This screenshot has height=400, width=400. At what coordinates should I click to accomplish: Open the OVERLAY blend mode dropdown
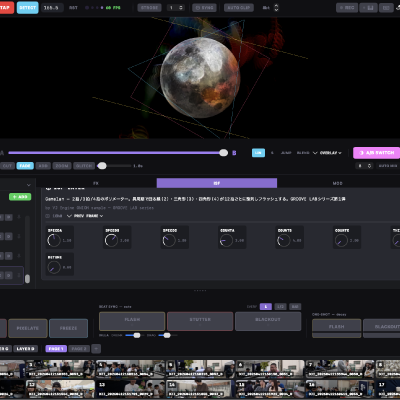[330, 153]
